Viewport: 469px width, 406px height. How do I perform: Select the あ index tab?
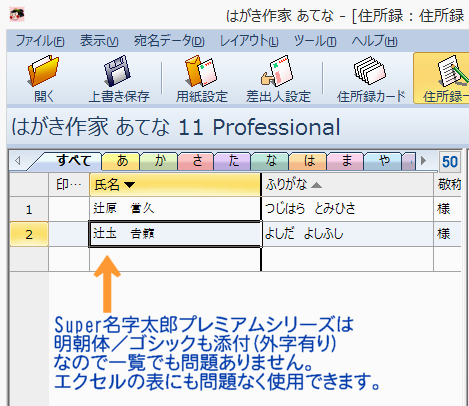tap(122, 161)
